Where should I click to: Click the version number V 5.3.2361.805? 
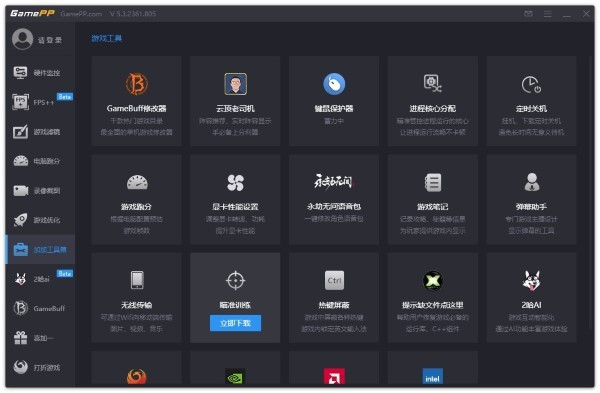(133, 14)
